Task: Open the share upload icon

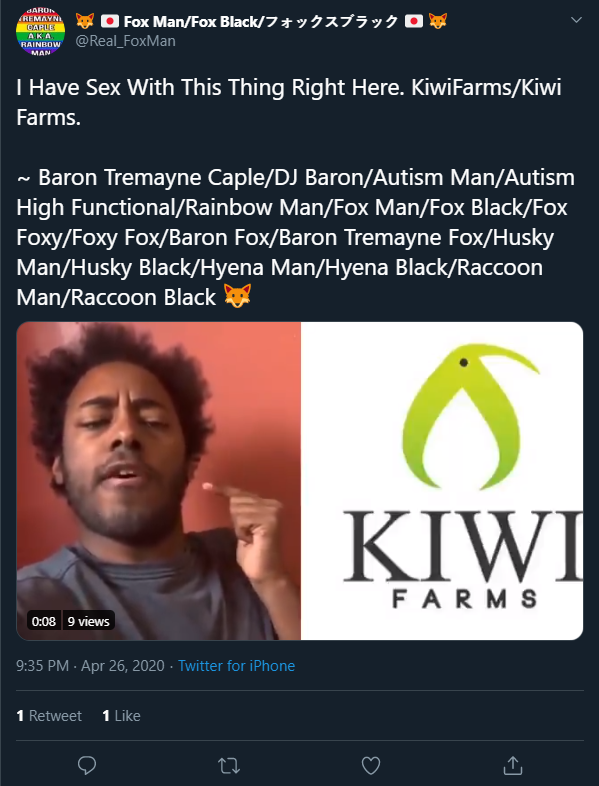Action: pos(513,765)
